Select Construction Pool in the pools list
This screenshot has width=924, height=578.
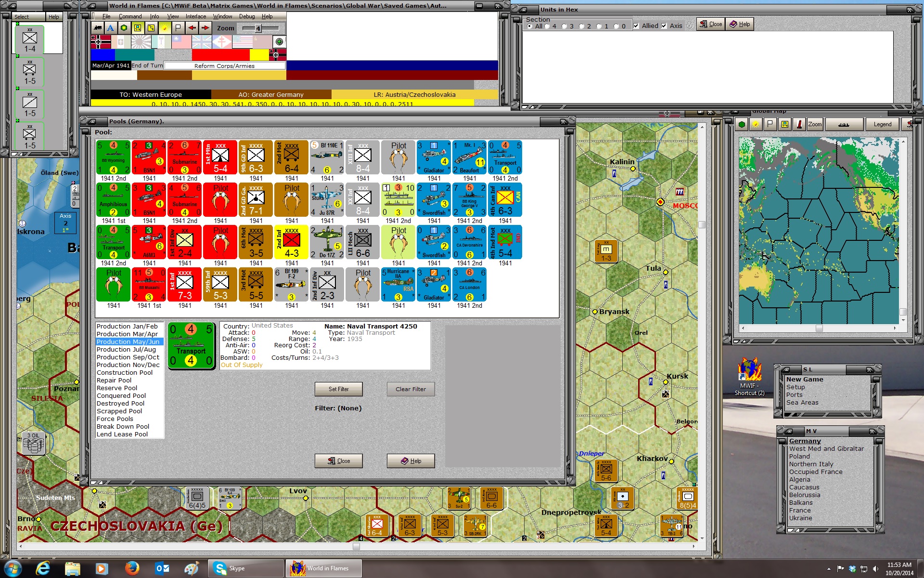(x=125, y=373)
